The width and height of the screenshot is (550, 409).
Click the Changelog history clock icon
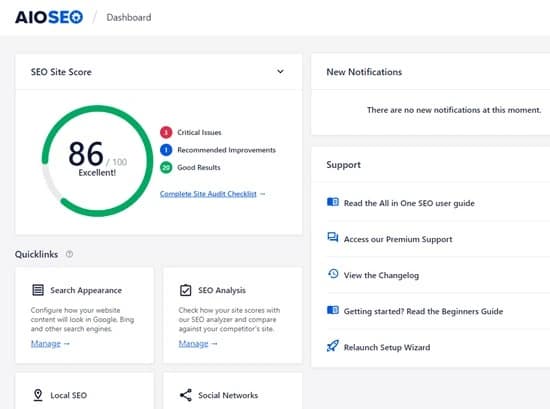[x=333, y=273]
